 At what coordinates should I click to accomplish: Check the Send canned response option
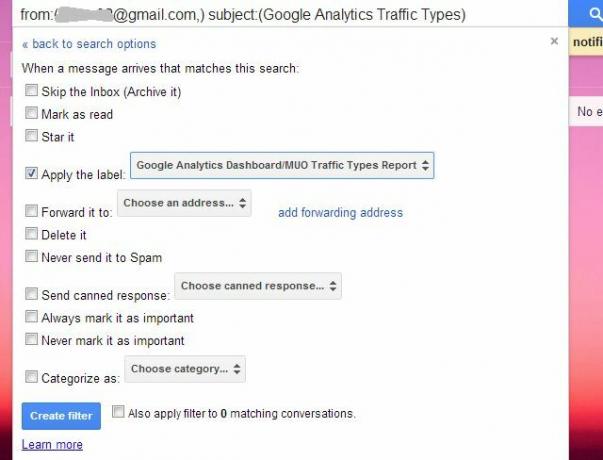[x=32, y=294]
